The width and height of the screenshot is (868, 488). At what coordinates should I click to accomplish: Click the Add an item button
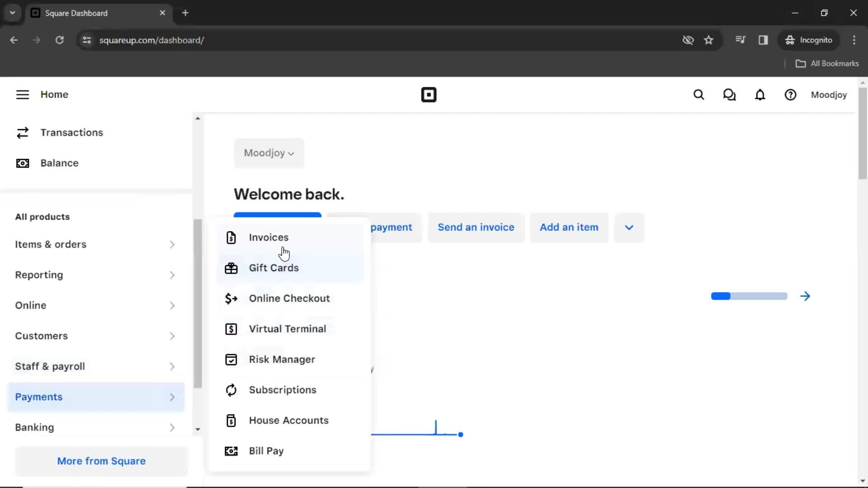click(x=569, y=227)
